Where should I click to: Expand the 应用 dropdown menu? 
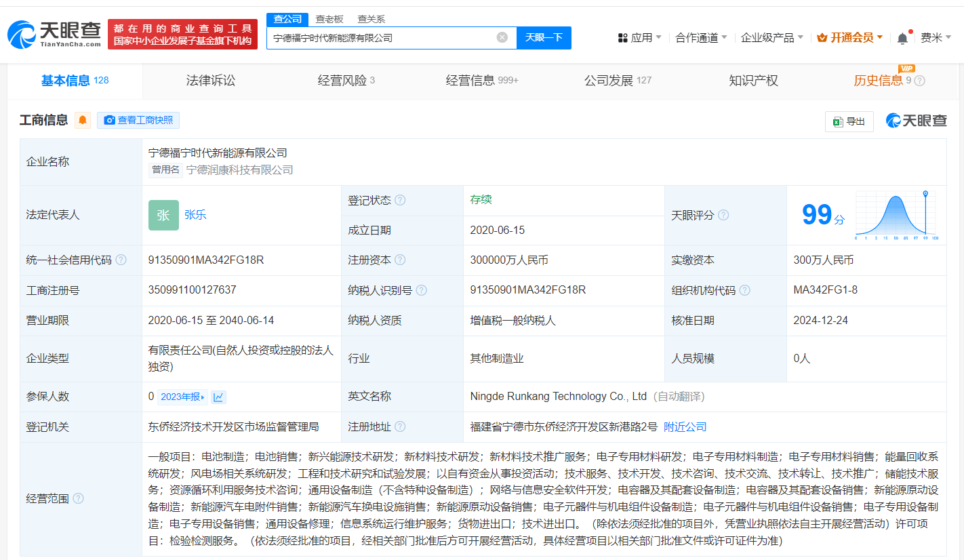click(640, 38)
